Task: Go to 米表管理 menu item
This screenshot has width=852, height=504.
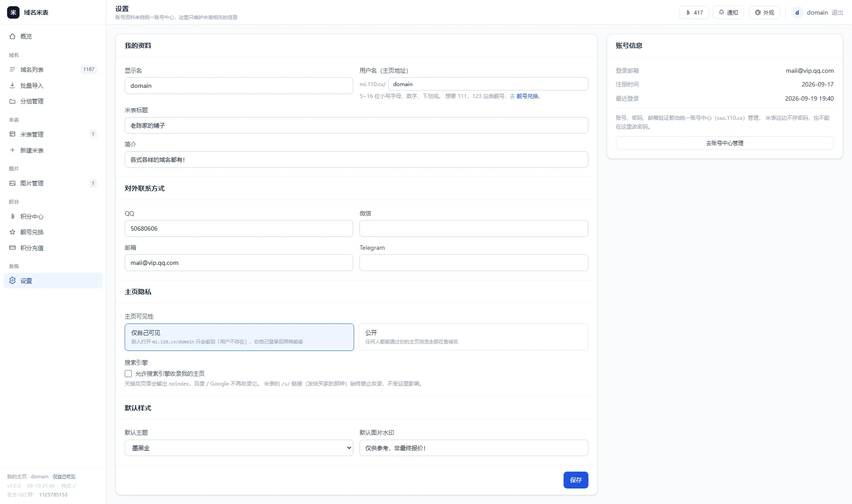Action: (x=53, y=134)
